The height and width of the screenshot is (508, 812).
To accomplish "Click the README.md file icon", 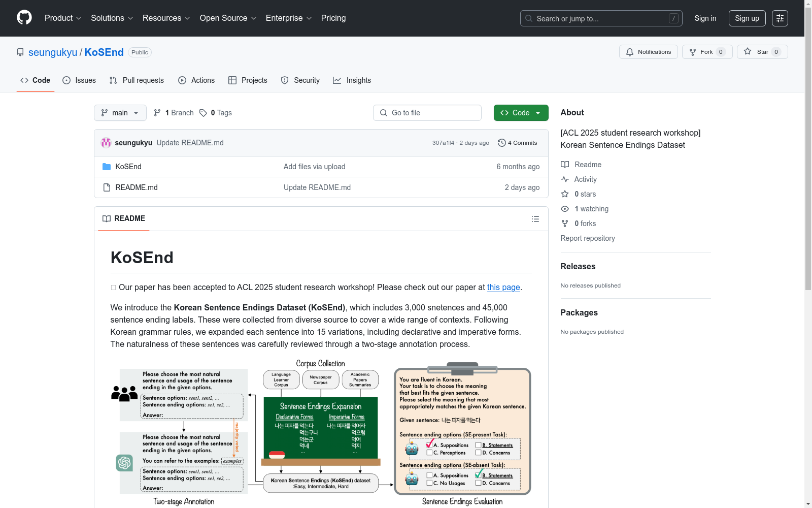I will 107,187.
